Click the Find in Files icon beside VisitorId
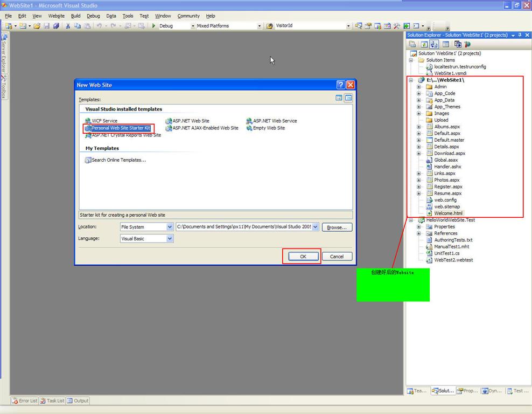The height and width of the screenshot is (414, 532). click(269, 26)
